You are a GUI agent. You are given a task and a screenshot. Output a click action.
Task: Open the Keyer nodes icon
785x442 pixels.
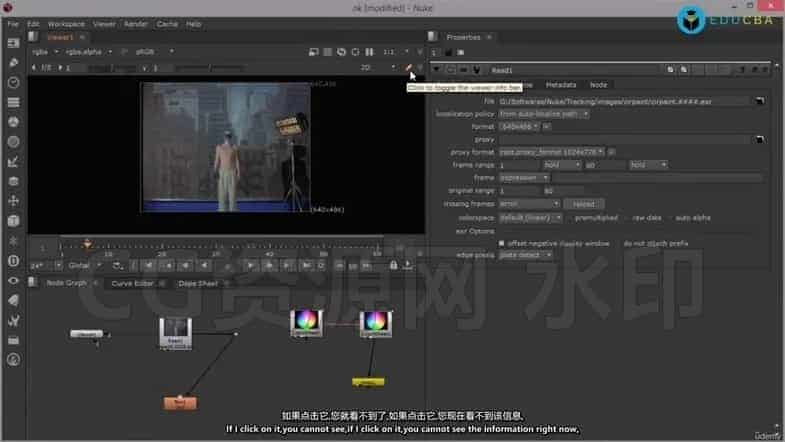point(14,162)
